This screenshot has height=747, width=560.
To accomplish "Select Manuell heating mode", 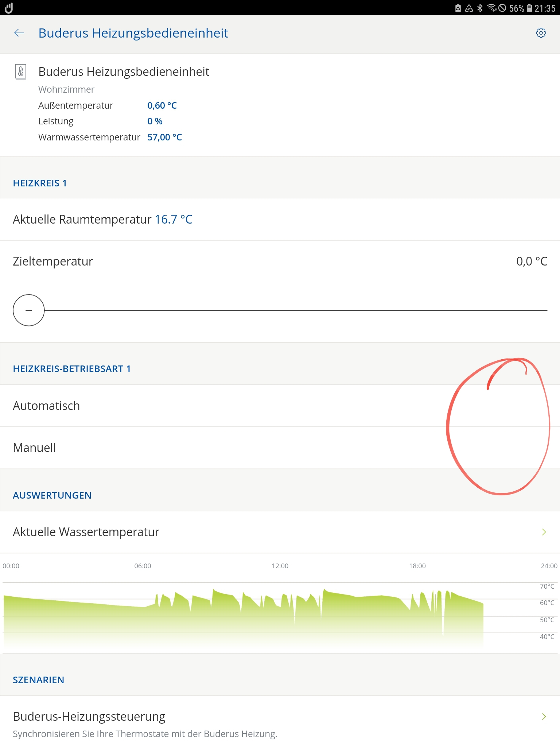I will (x=35, y=448).
